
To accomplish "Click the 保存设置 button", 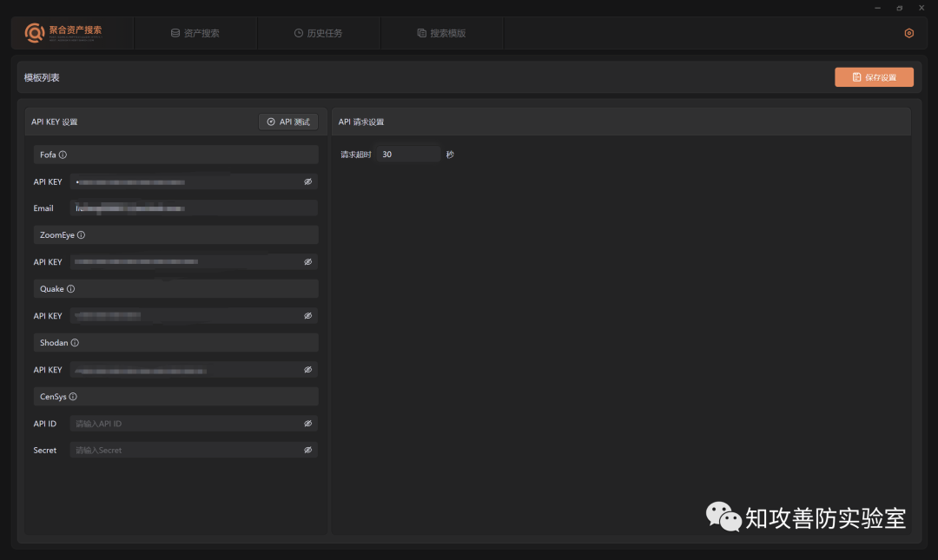I will tap(874, 77).
